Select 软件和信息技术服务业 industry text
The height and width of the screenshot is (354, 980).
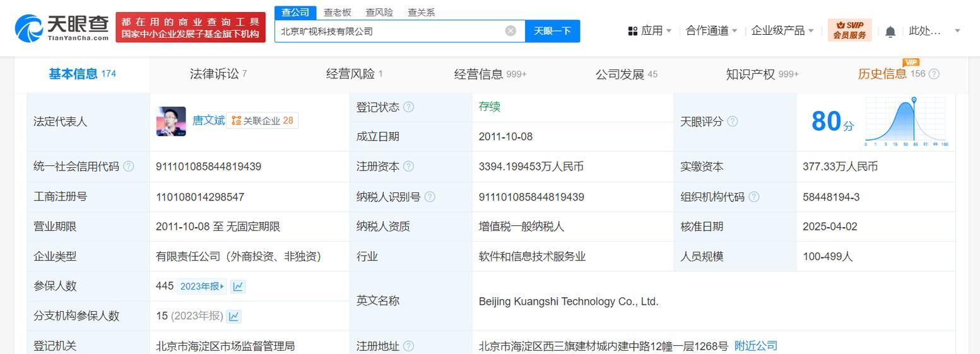(x=532, y=256)
